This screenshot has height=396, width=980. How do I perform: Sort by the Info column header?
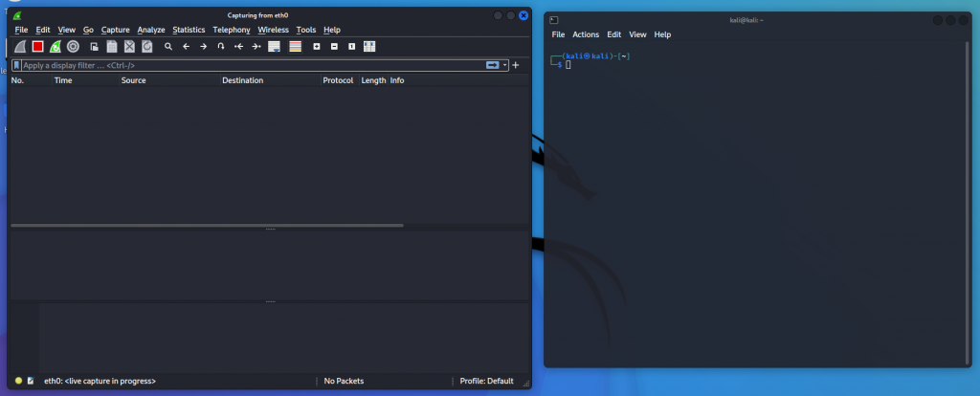(458, 80)
